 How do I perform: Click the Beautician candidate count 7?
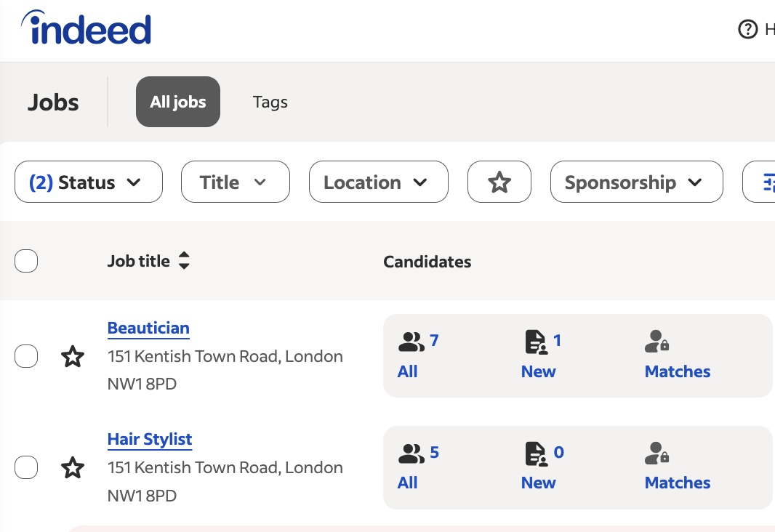pos(434,340)
